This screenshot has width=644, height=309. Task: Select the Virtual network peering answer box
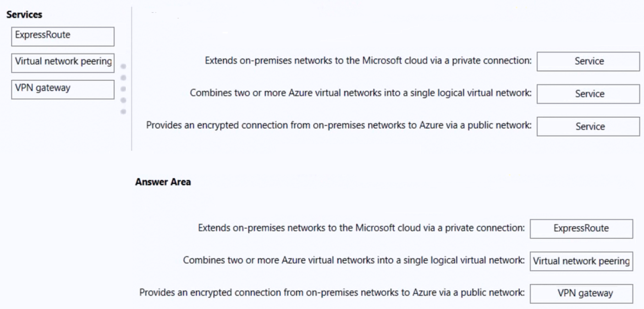click(581, 260)
